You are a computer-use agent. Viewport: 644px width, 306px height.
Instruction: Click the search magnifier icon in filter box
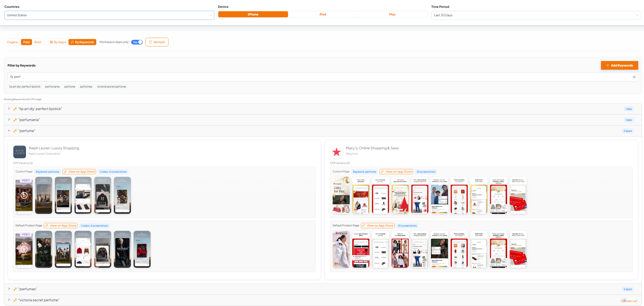click(12, 77)
